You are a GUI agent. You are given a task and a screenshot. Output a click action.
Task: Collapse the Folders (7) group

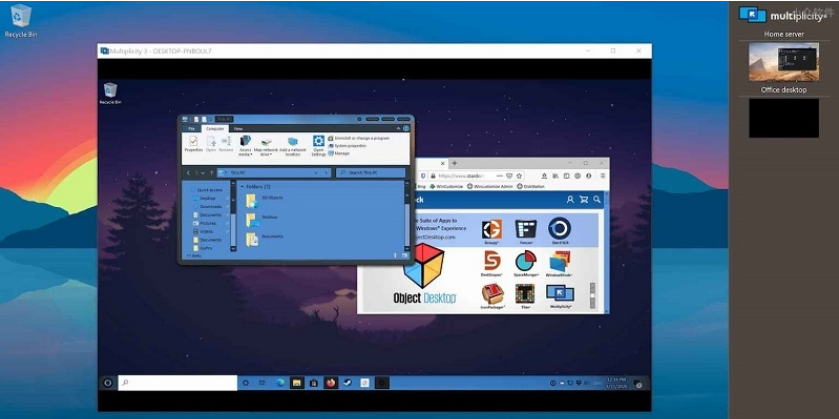[240, 186]
